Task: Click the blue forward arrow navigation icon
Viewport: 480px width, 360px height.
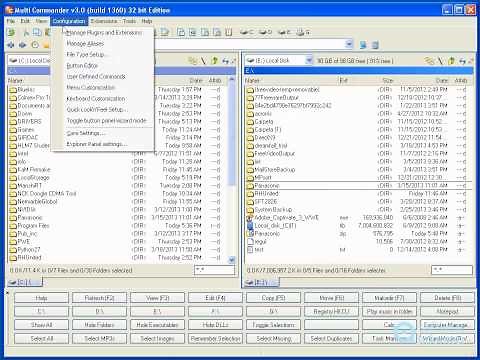Action: [x=23, y=45]
